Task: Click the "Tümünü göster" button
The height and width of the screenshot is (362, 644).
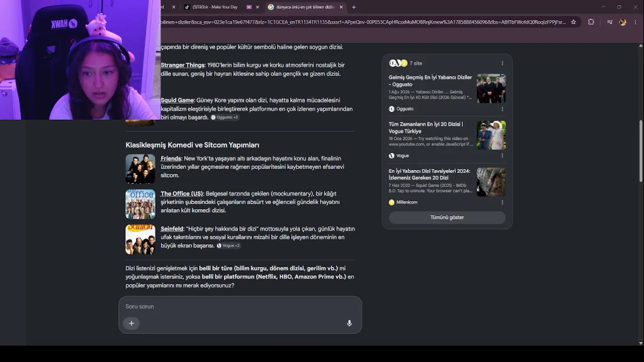Action: click(447, 218)
